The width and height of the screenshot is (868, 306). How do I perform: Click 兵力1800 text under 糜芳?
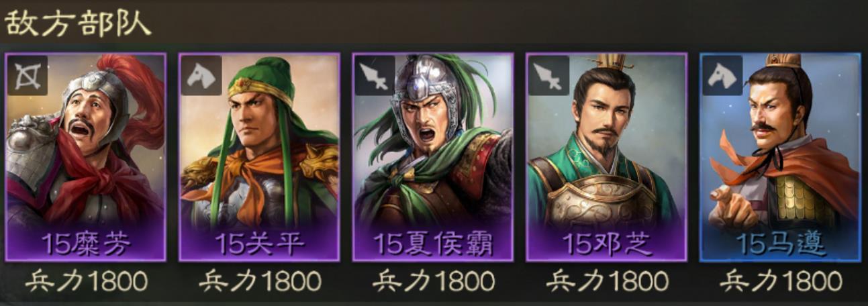86,281
